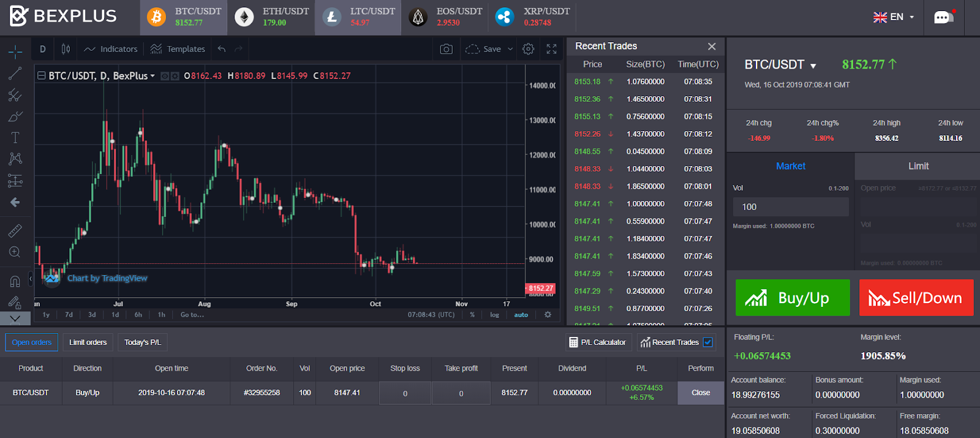Expand the Save dropdown arrow
Viewport: 980px width, 438px height.
pyautogui.click(x=510, y=49)
